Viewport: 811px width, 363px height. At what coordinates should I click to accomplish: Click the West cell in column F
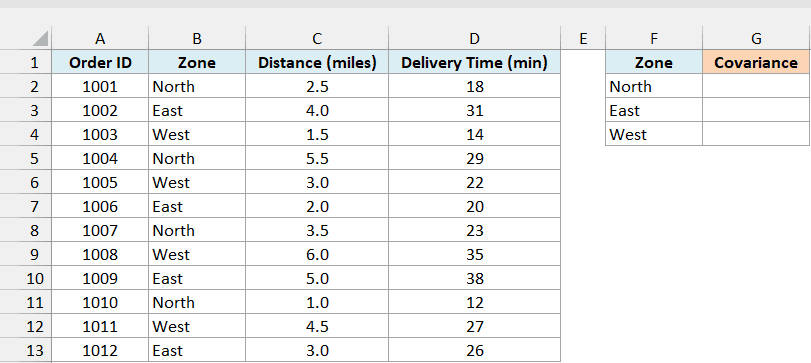(654, 134)
